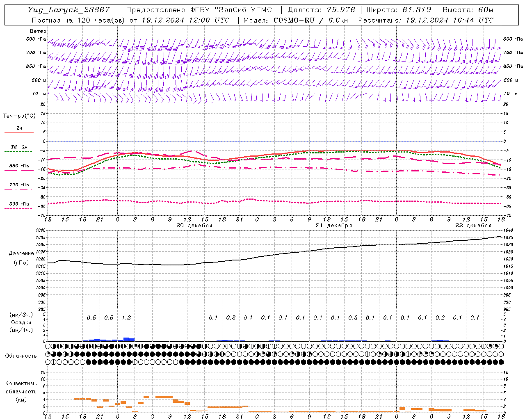This screenshot has height=420, width=525.
Task: Click the Модель COSMO-RU / 6.6км label
Action: point(296,20)
